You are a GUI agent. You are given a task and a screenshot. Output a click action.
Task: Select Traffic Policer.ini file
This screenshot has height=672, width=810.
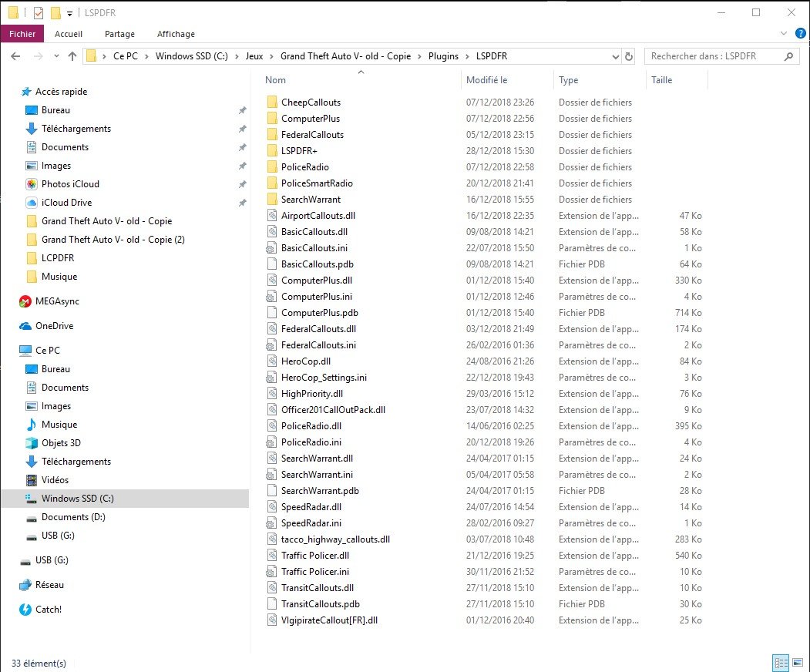click(314, 572)
